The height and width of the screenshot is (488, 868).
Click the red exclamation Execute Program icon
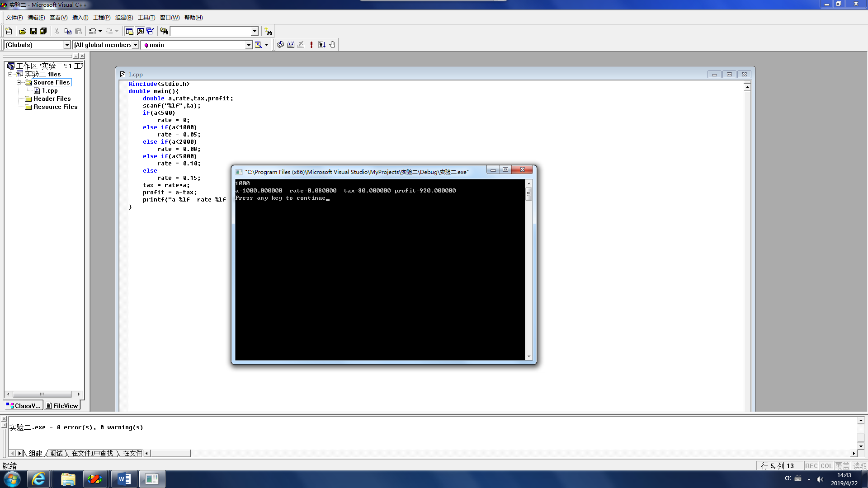311,45
